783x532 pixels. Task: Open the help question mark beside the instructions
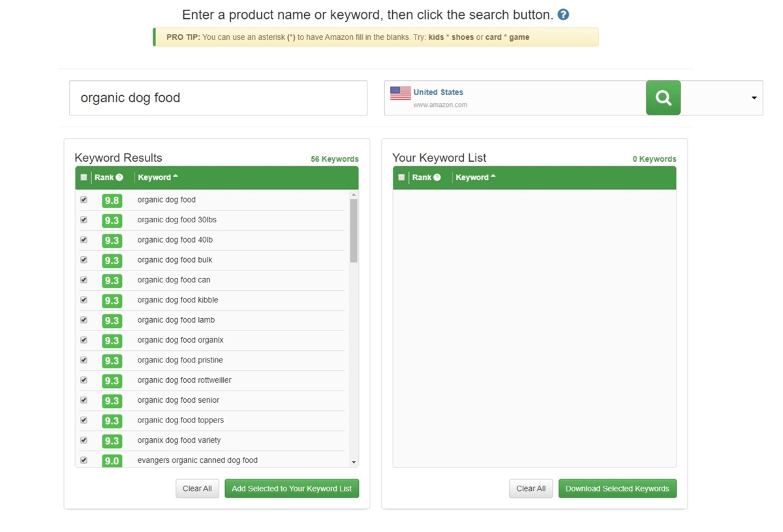[x=563, y=14]
